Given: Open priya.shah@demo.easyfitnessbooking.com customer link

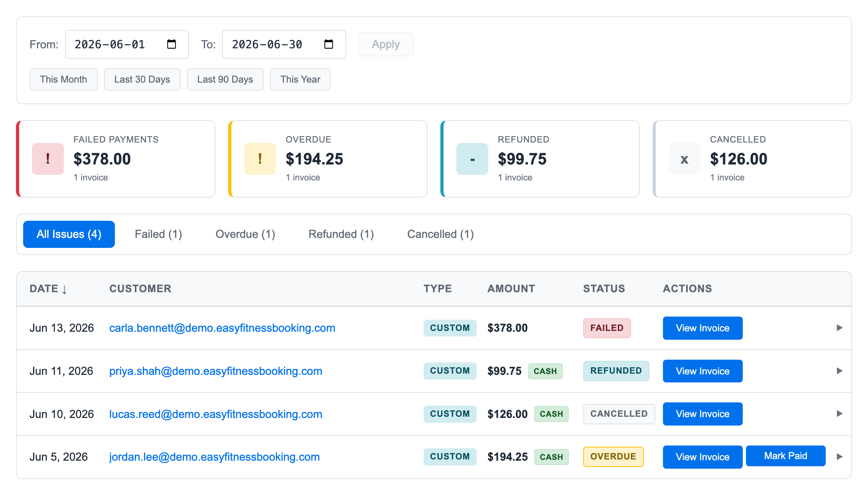Looking at the screenshot, I should tap(216, 371).
